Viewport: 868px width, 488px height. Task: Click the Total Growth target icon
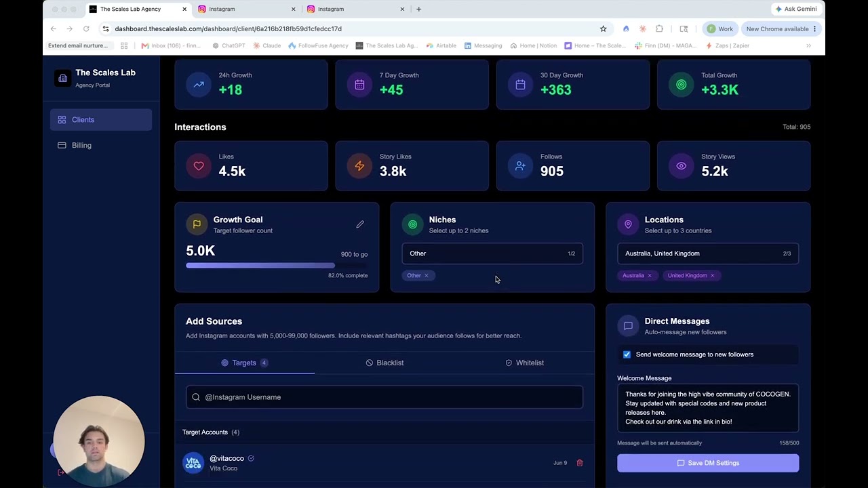681,85
